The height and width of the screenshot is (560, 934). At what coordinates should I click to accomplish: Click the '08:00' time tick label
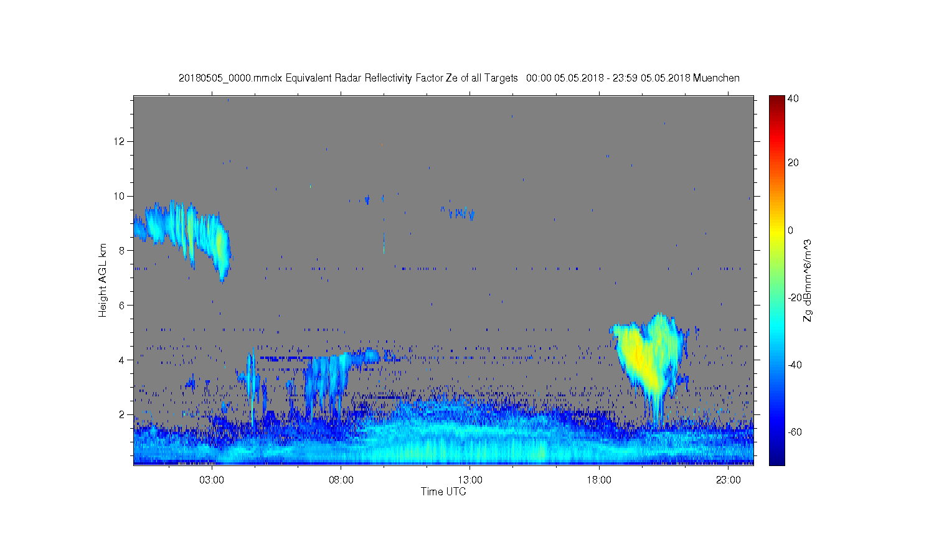point(341,480)
